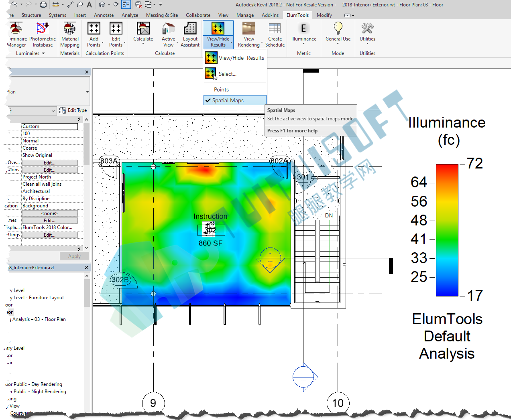Click Edit button beside Ove... row
Viewport: 511px width, 420px height.
(x=50, y=163)
